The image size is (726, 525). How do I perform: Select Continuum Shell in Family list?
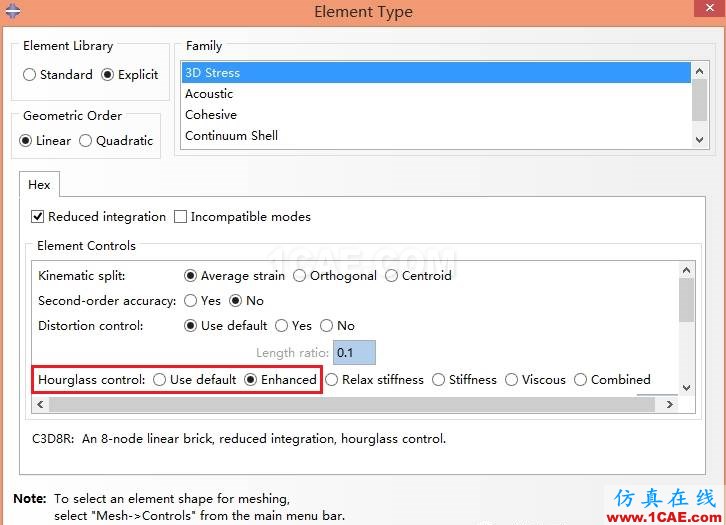[436, 135]
